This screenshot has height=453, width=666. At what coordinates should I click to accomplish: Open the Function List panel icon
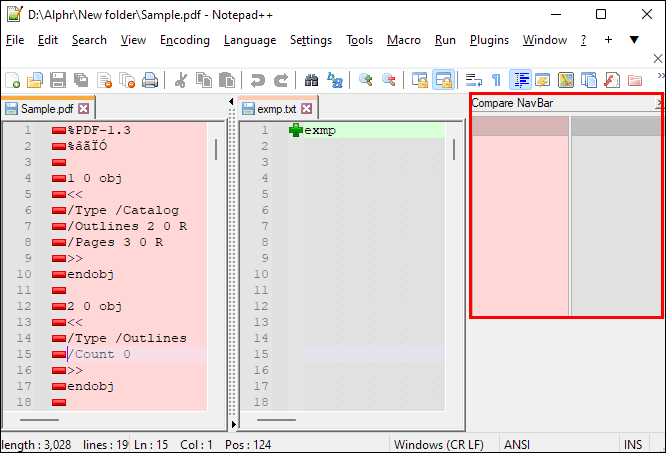click(x=612, y=80)
